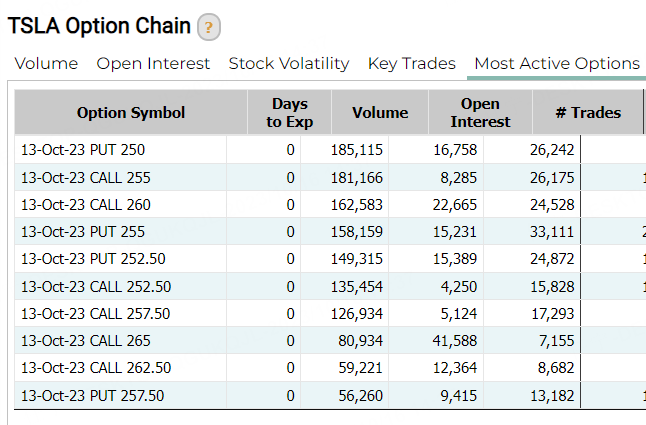Select the 13-Oct-23 PUT 250 row
This screenshot has width=646, height=425.
tap(330, 149)
